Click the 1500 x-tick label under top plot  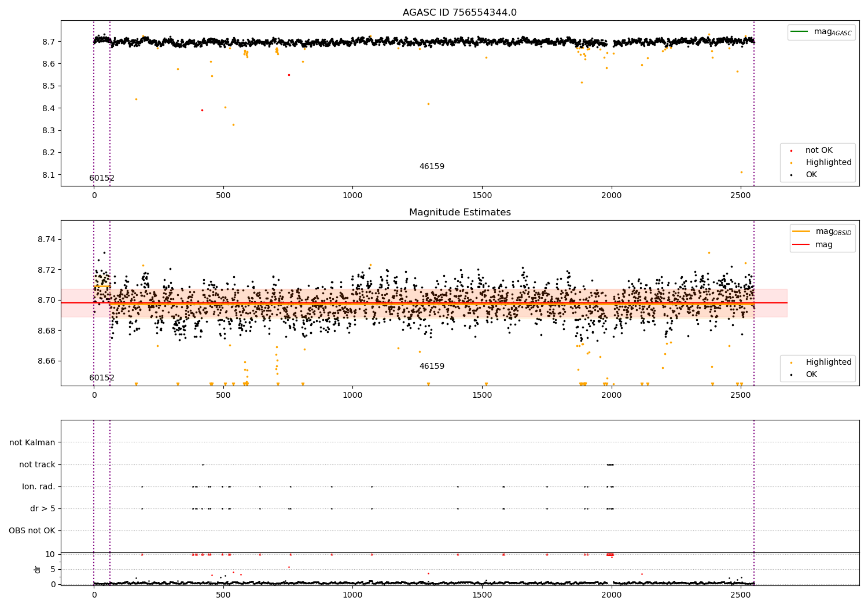tap(482, 196)
